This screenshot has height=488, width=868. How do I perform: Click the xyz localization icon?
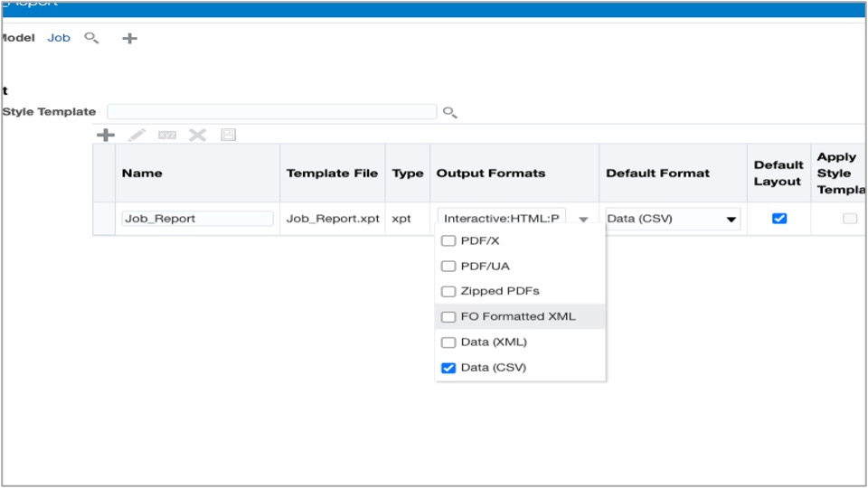tap(167, 135)
